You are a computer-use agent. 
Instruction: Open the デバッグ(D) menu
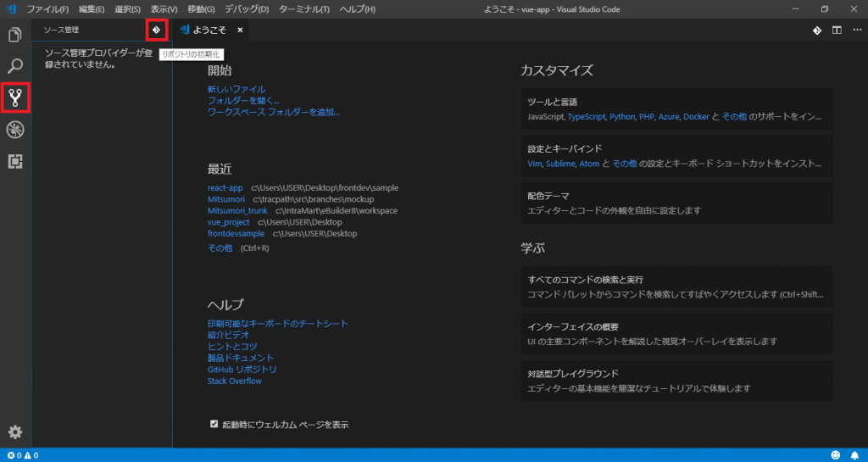[x=247, y=9]
